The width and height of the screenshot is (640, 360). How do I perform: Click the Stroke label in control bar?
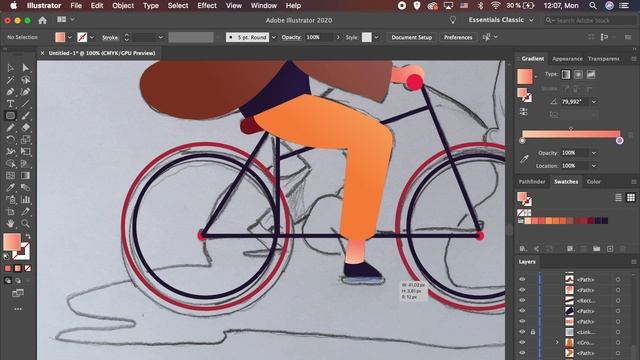click(x=110, y=38)
